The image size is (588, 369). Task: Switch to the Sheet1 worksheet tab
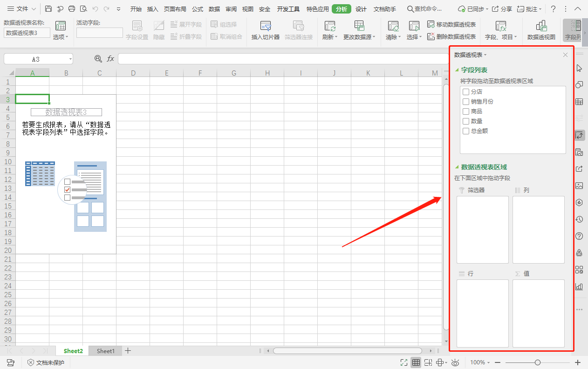point(105,351)
